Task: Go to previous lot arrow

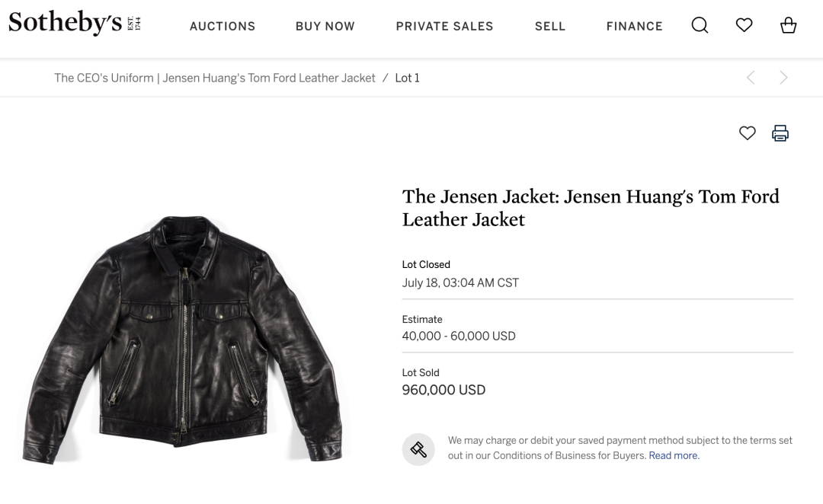Action: pyautogui.click(x=751, y=78)
